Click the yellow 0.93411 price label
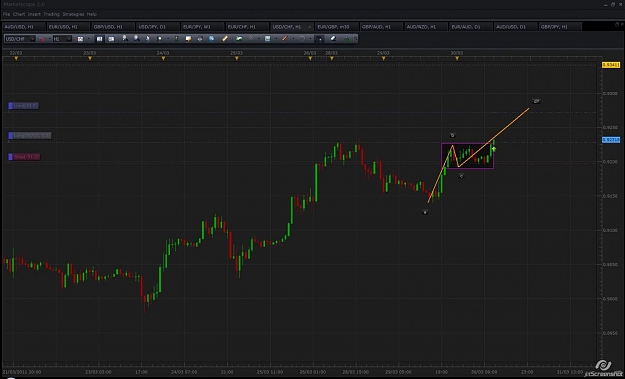 click(611, 65)
